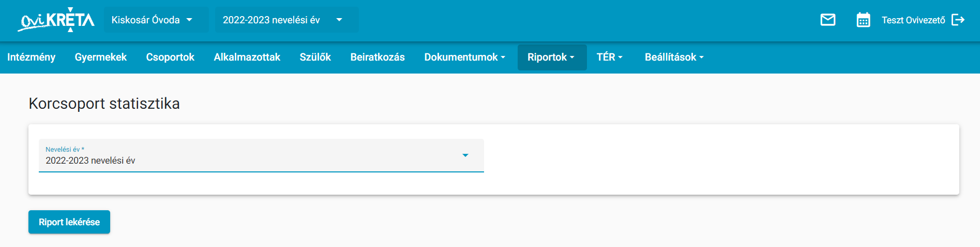Viewport: 980px width, 247px height.
Task: Expand the Beállítások menu
Action: tap(674, 57)
